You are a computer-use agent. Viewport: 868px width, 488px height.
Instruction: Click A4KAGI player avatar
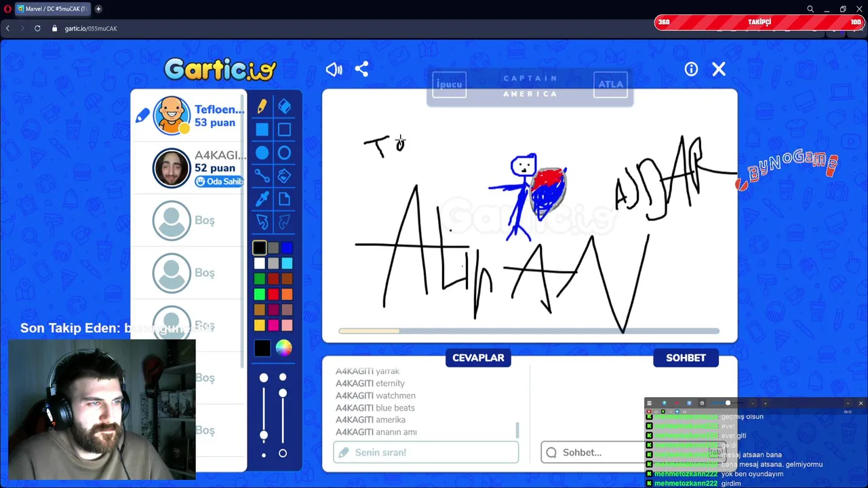coord(172,167)
